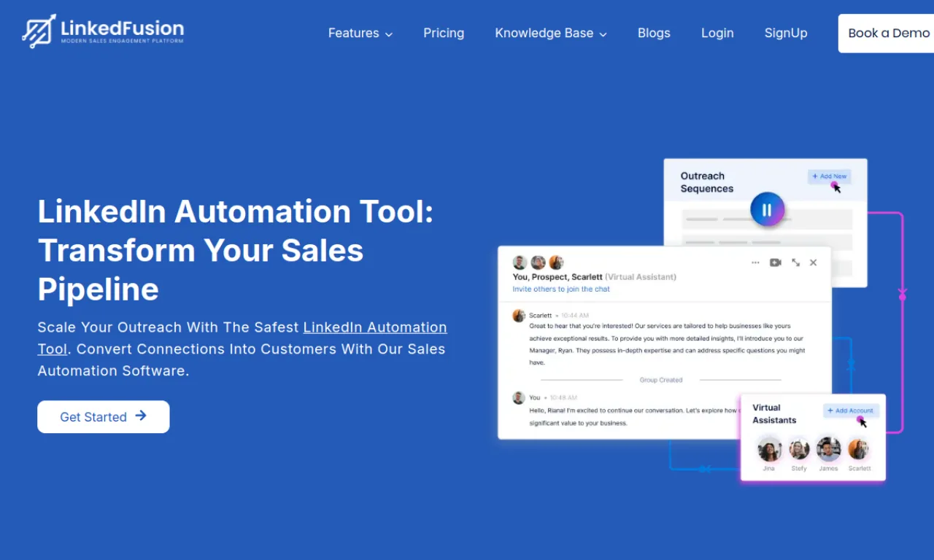
Task: Select Jina's assistant avatar
Action: pyautogui.click(x=769, y=449)
